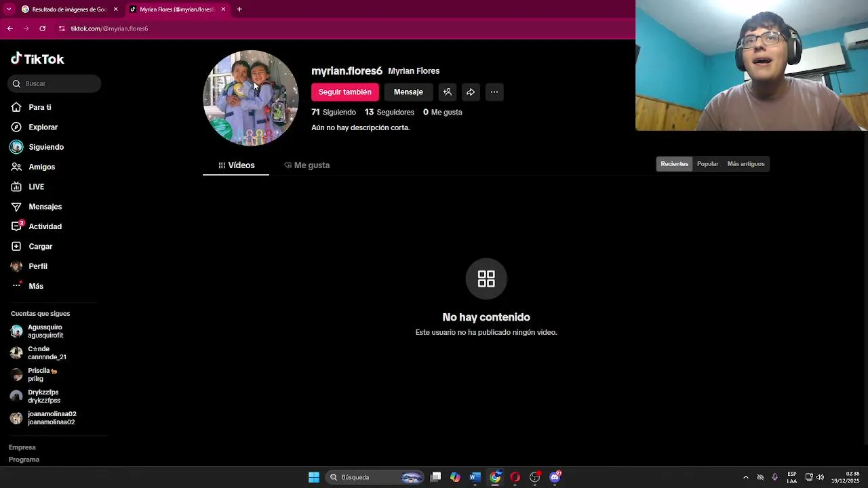Open Agussquiro account
Viewport: 868px width, 488px height.
[45, 331]
